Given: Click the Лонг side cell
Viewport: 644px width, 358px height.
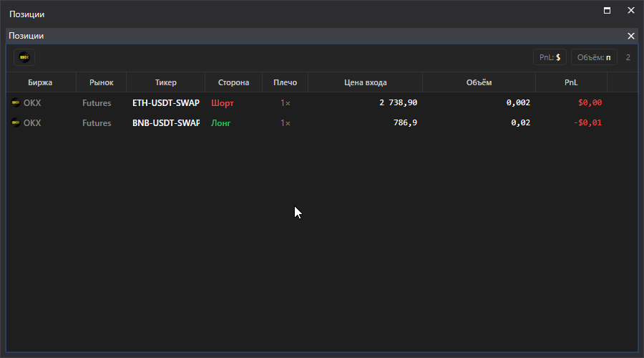Looking at the screenshot, I should point(221,123).
